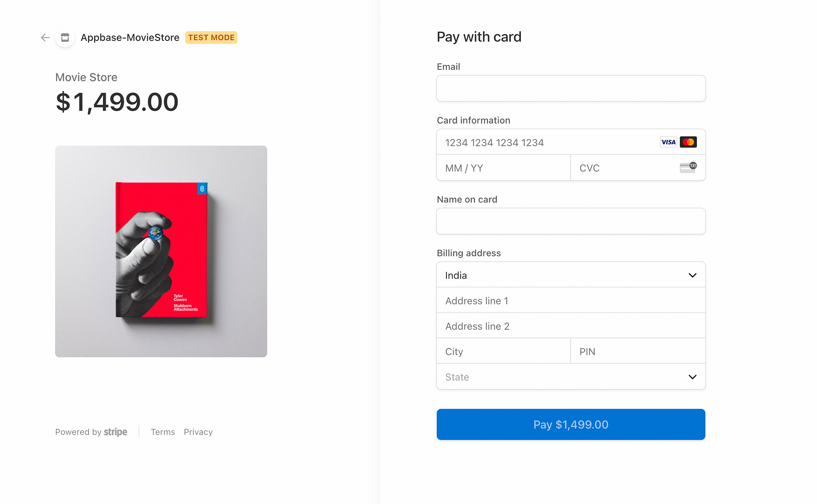Click the back arrow icon
The image size is (817, 504).
45,38
